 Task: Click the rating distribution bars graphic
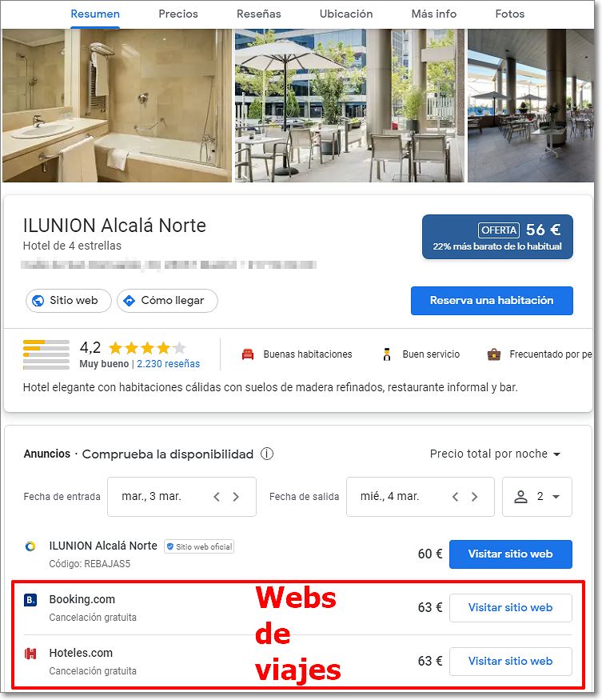coord(46,354)
